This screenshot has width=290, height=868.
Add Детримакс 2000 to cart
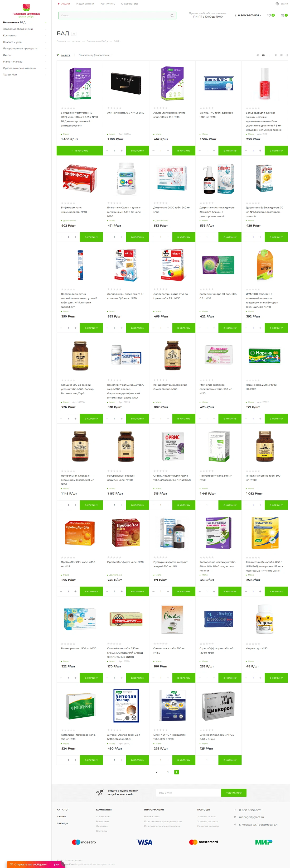click(184, 237)
